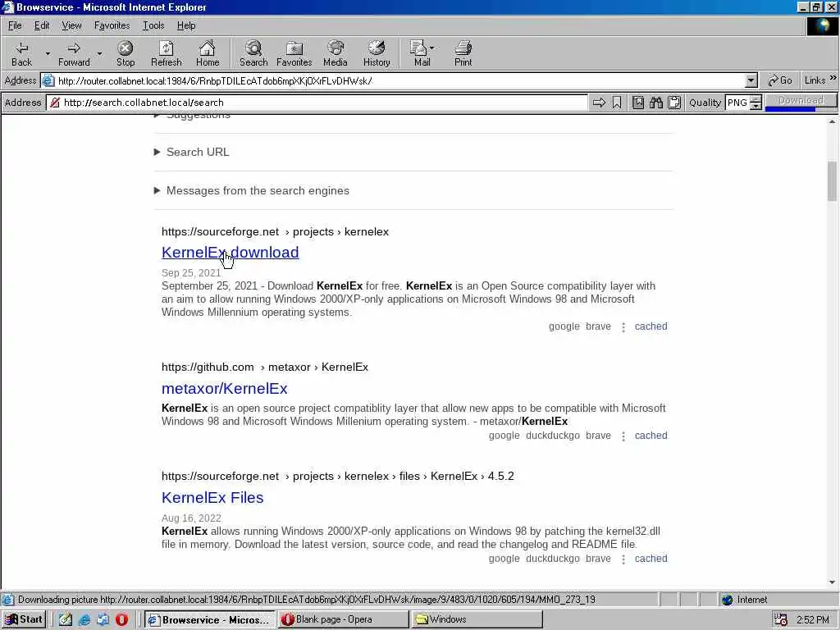Open the Forward button history dropdown arrow
840x630 pixels.
99,53
